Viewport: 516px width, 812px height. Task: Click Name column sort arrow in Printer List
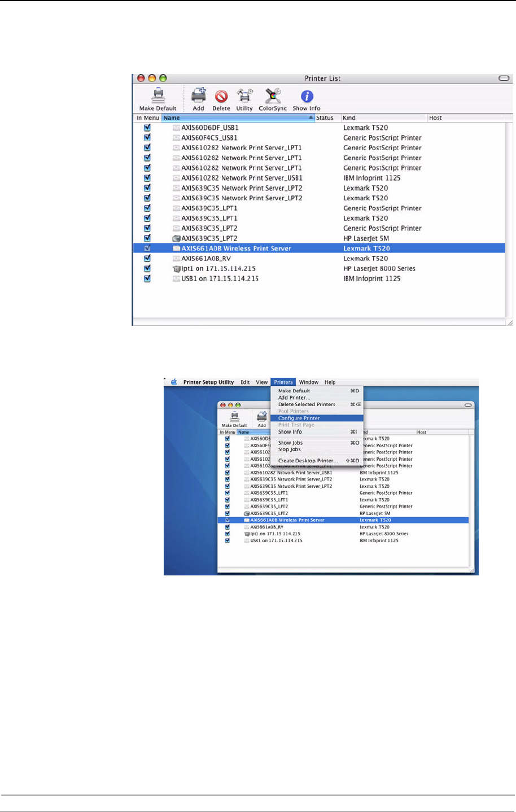311,117
